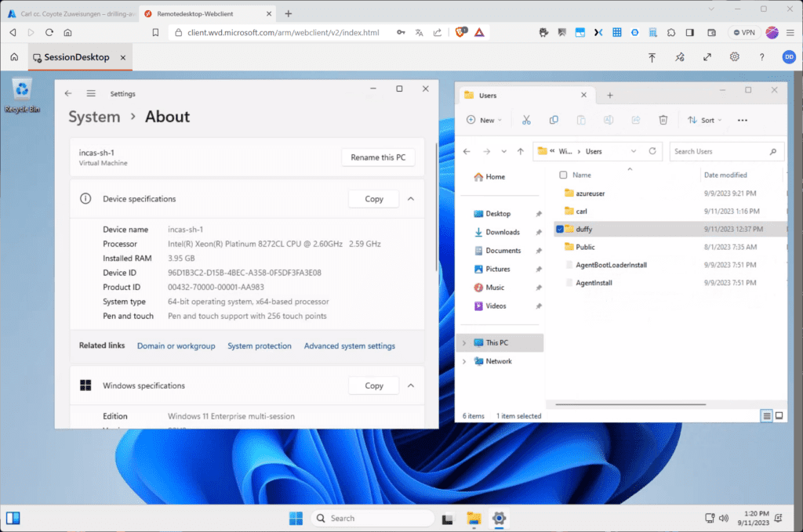
Task: Go up one folder level in File Explorer
Action: (x=521, y=151)
